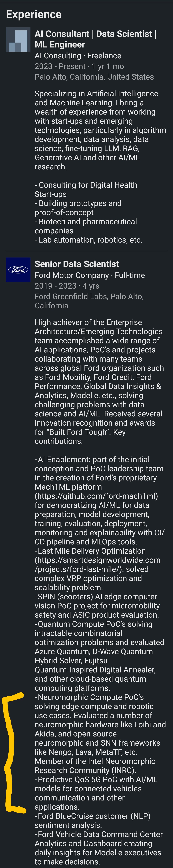Click the Quantum Compute PoC's bullet
The width and height of the screenshot is (173, 868).
[99, 651]
